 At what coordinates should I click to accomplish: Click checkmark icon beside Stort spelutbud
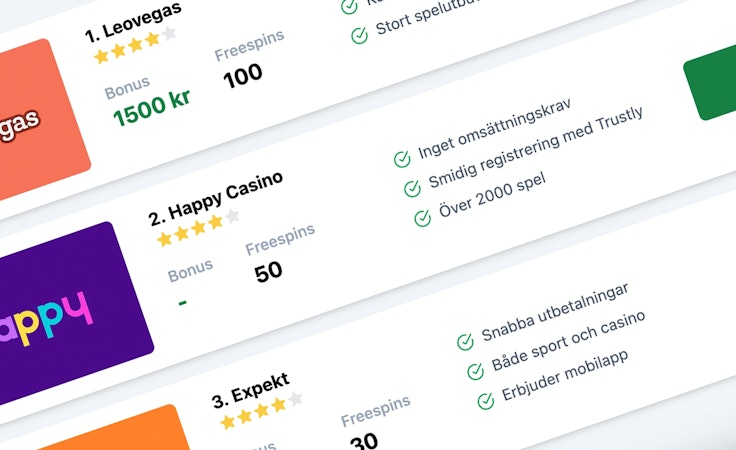point(360,36)
